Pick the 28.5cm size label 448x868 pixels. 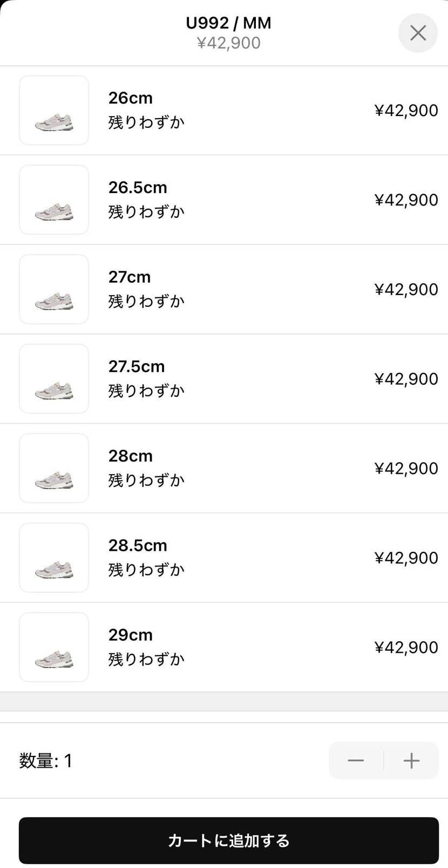click(138, 545)
